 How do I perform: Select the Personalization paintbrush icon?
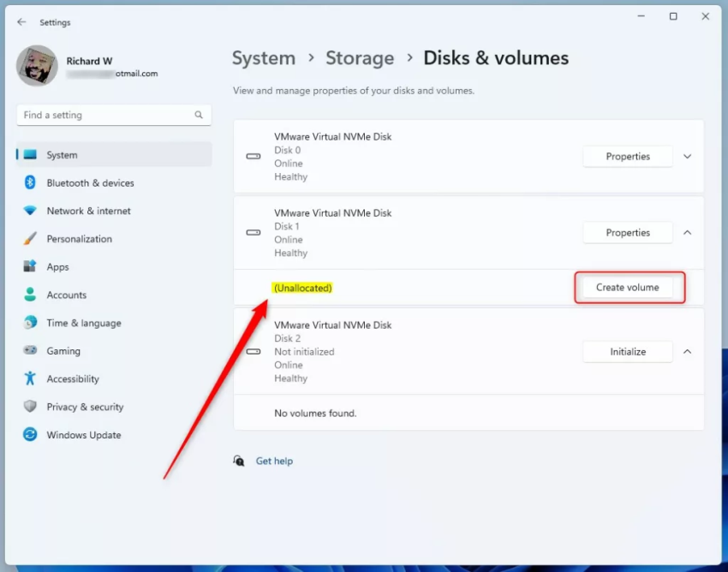(x=30, y=239)
